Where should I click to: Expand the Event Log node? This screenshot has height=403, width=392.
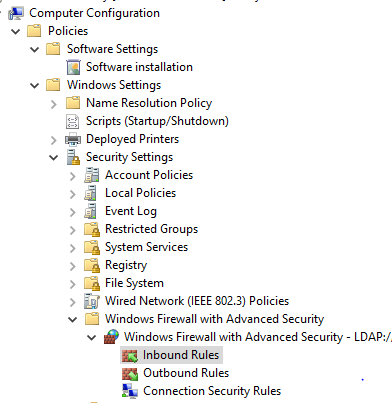(73, 212)
